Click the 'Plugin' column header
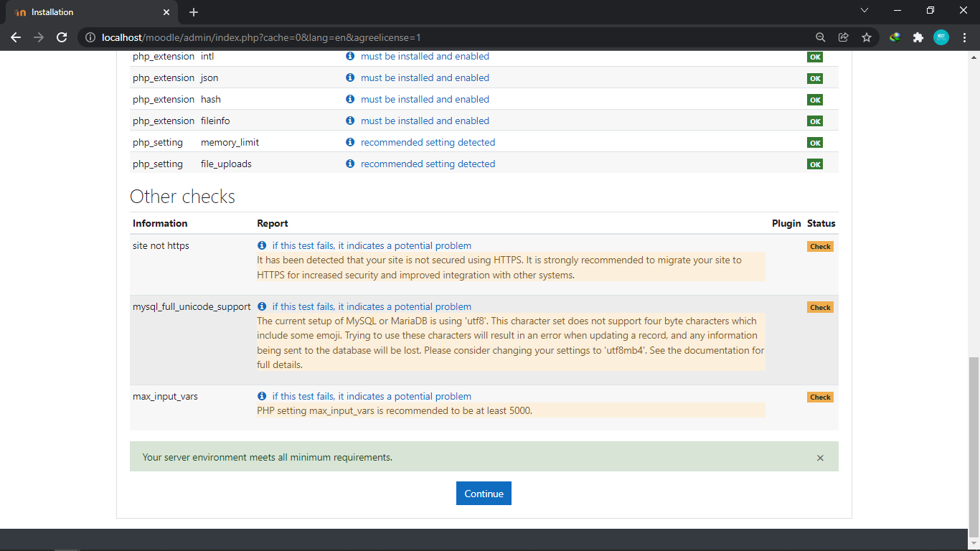Screen dimensions: 980x551 (x=786, y=223)
